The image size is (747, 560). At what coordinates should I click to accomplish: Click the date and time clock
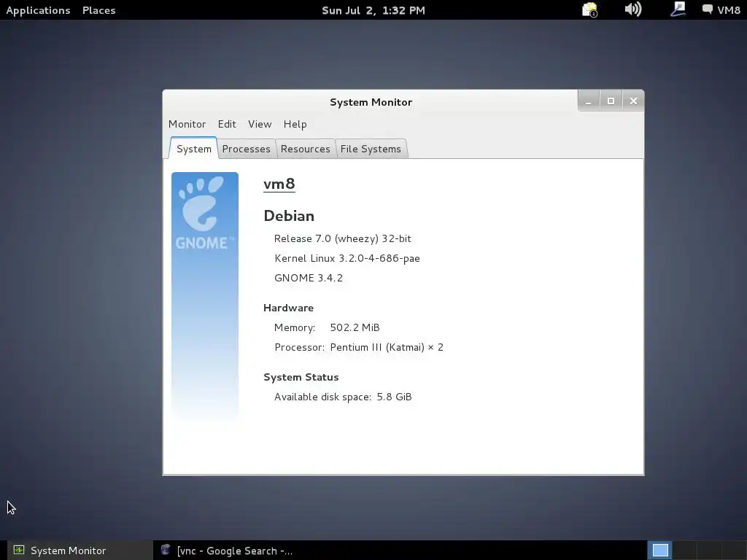[x=373, y=10]
